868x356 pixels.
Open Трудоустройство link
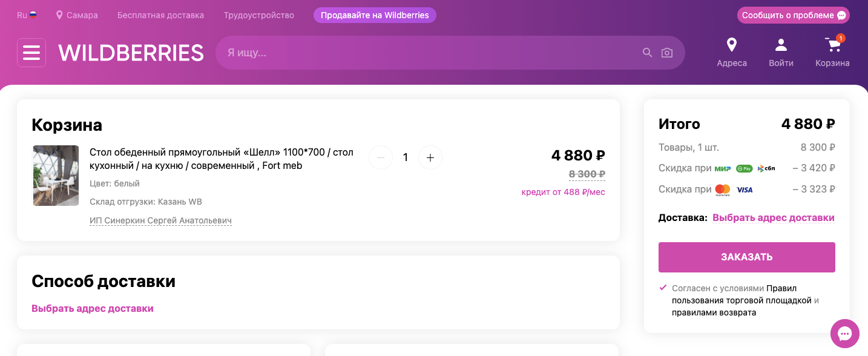pos(258,15)
